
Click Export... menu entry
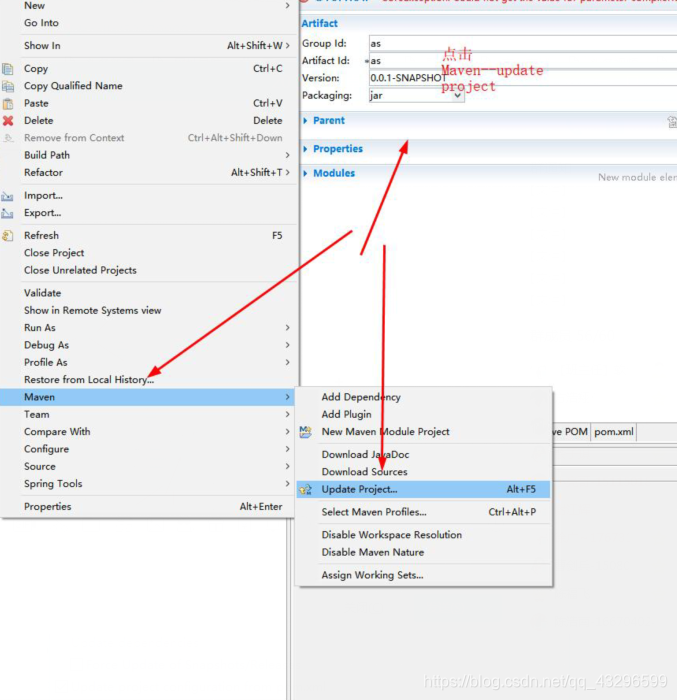tap(42, 213)
